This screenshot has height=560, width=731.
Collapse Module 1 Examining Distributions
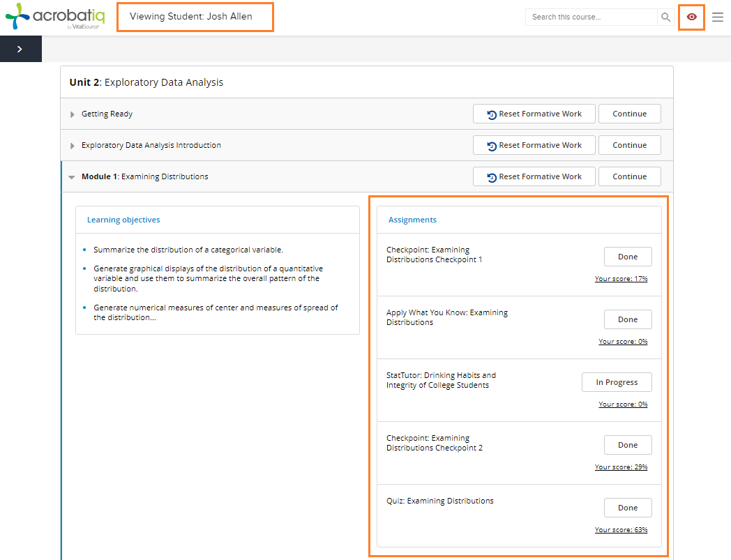71,177
